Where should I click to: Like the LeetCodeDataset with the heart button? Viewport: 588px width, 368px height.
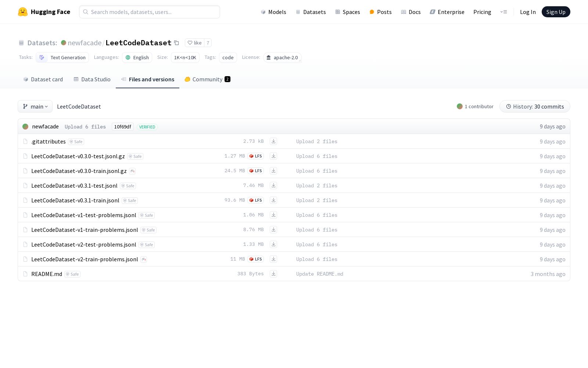(x=194, y=43)
